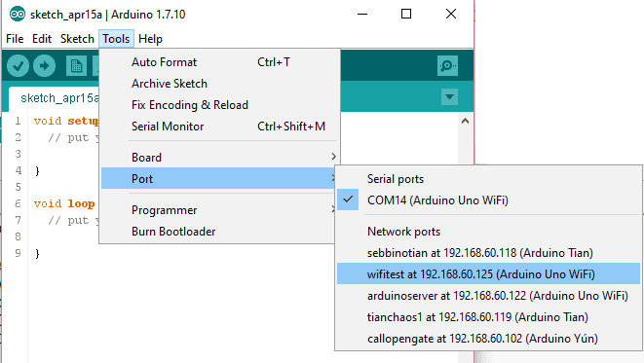The width and height of the screenshot is (644, 363).
Task: Click the Arduino logo in title bar
Action: pyautogui.click(x=18, y=15)
